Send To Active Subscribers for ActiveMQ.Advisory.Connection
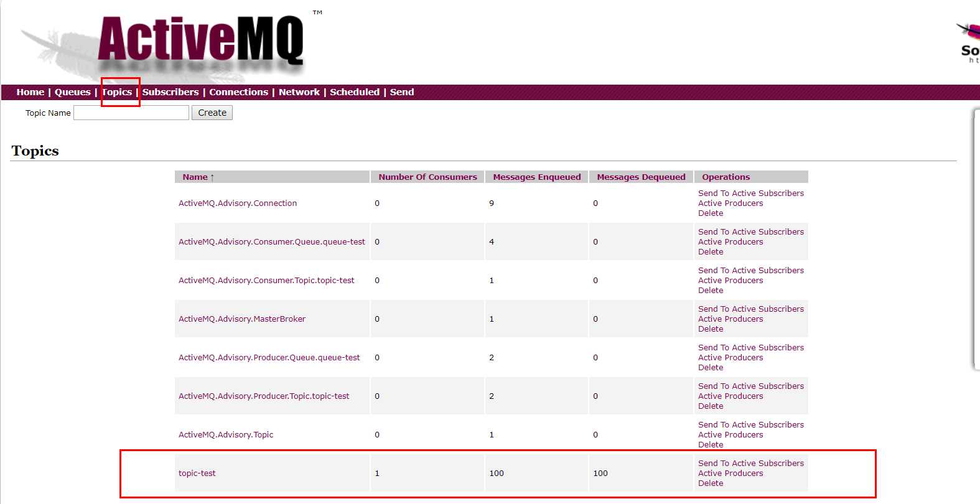 (x=751, y=194)
